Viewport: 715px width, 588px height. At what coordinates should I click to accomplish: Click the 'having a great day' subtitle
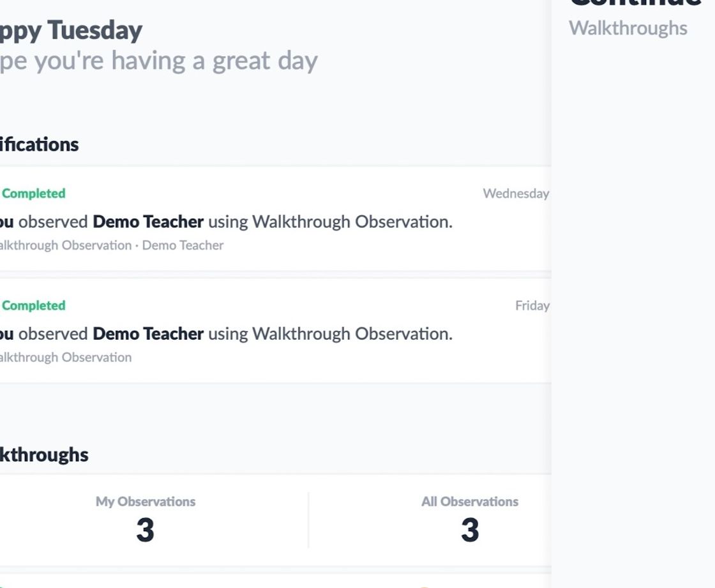tap(160, 61)
